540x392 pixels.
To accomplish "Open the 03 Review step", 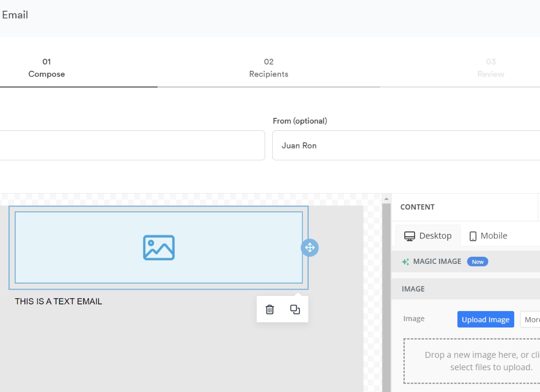I will pyautogui.click(x=491, y=68).
